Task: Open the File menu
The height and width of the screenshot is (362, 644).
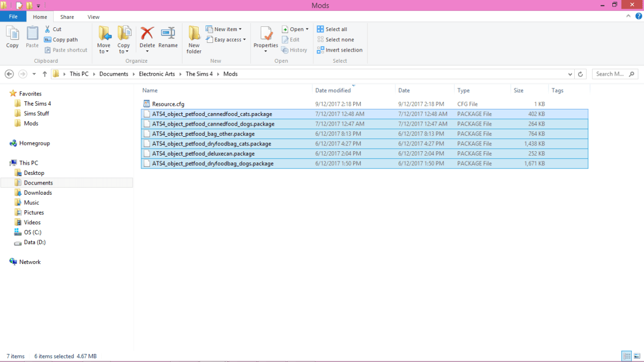Action: click(13, 17)
